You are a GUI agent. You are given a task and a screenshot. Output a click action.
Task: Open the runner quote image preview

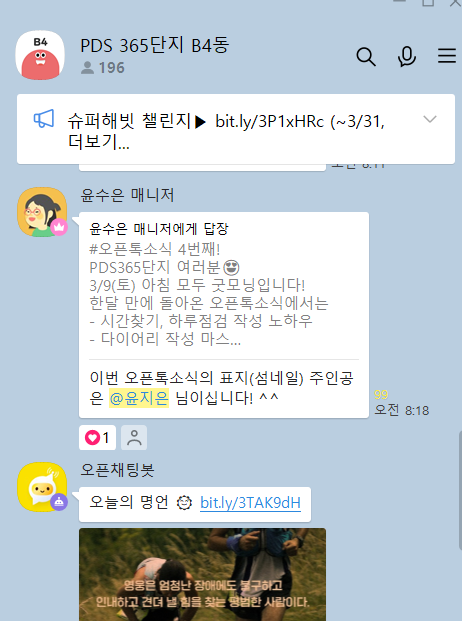202,574
